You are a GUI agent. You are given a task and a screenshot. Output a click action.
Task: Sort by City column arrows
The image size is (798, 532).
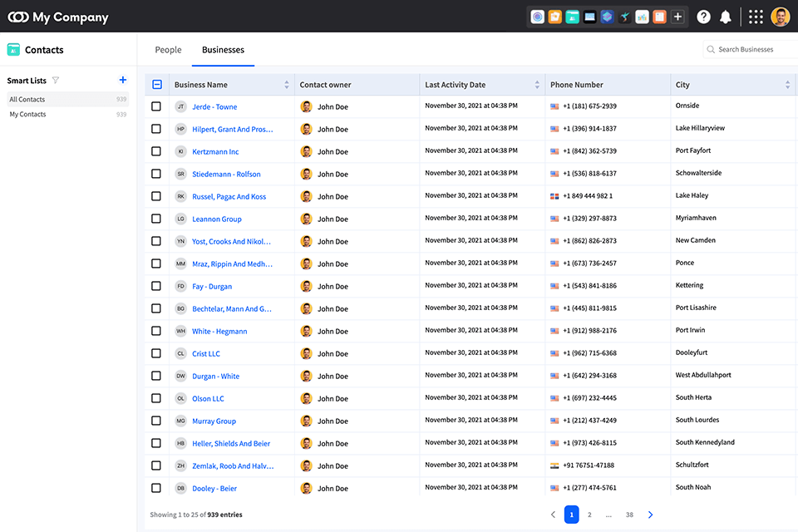pos(788,85)
